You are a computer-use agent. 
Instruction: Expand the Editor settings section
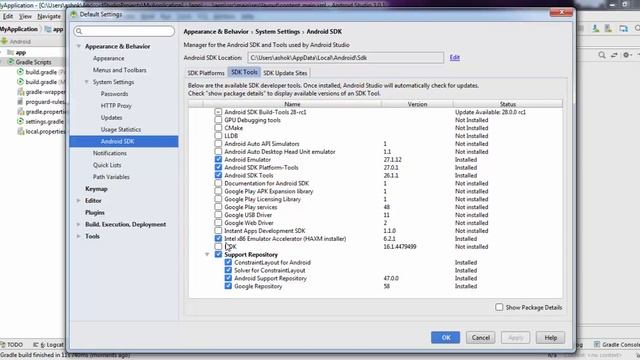(78, 201)
